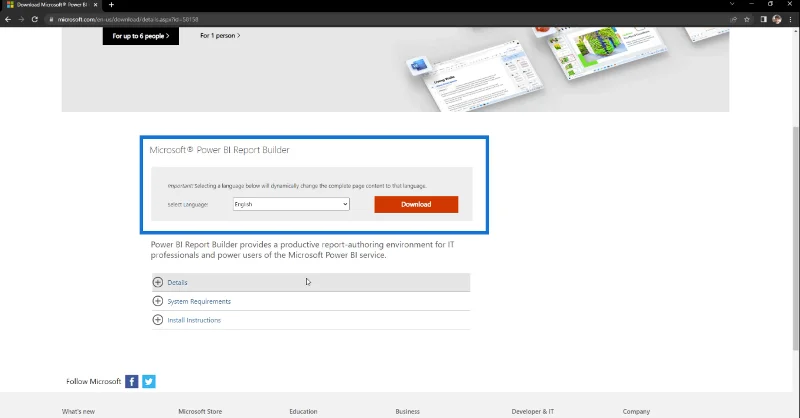The width and height of the screenshot is (800, 418).
Task: Minimize the browser window
Action: (752, 4)
